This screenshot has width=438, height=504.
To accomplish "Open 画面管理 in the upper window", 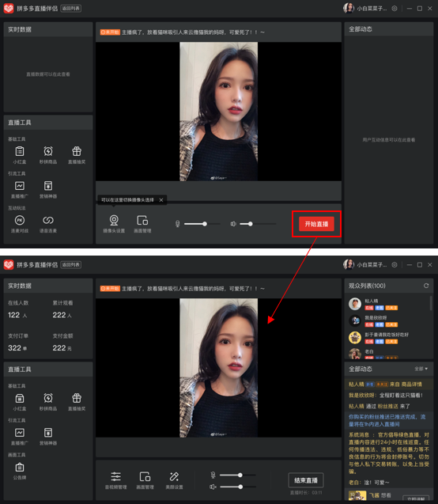I will click(142, 224).
